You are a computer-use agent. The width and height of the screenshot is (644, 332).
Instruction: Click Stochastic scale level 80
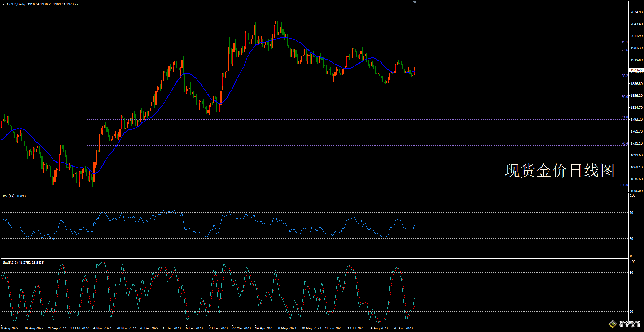(x=631, y=272)
